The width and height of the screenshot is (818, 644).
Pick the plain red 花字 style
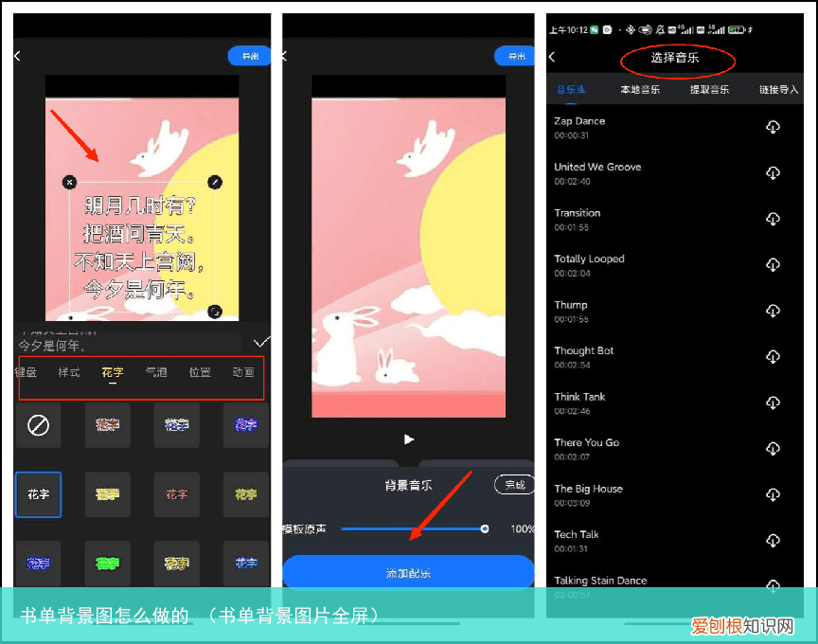[x=177, y=494]
